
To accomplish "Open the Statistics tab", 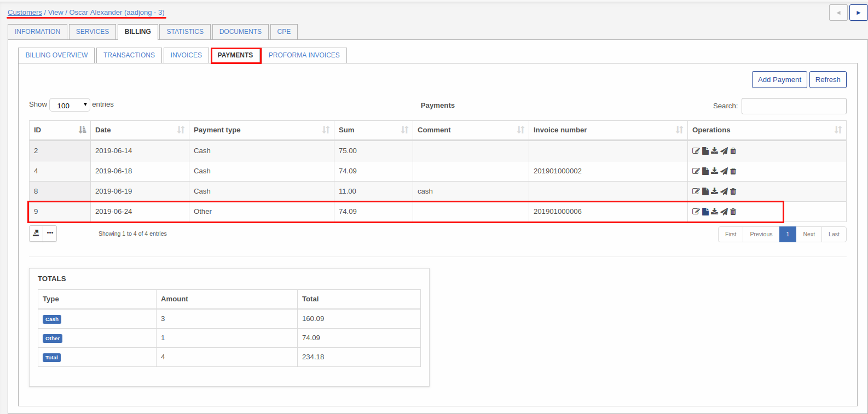I will point(185,32).
